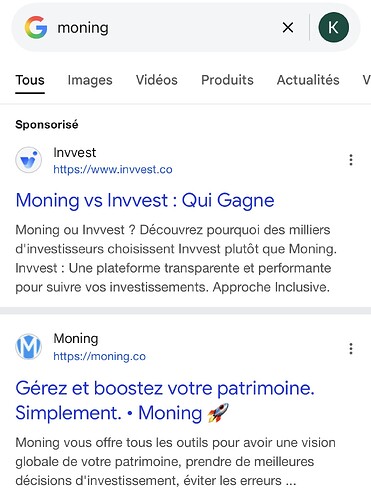The image size is (371, 500).
Task: Switch to the Images tab
Action: [x=90, y=80]
